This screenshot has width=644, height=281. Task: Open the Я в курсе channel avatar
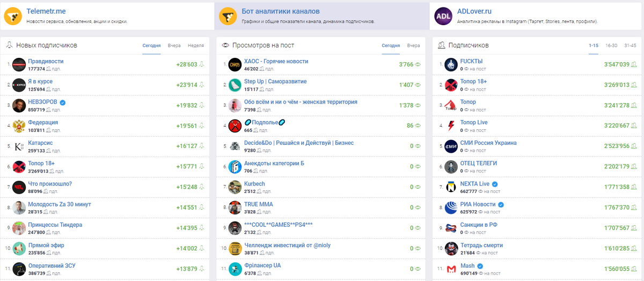click(x=19, y=85)
